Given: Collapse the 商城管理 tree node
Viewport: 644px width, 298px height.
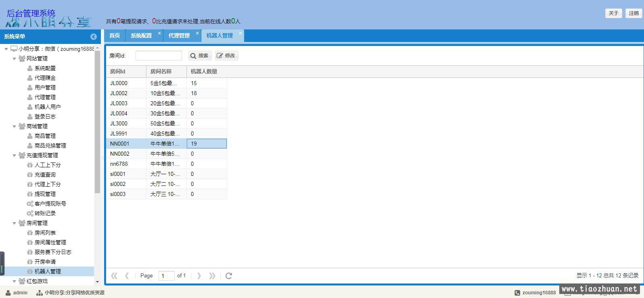Looking at the screenshot, I should click(x=14, y=126).
